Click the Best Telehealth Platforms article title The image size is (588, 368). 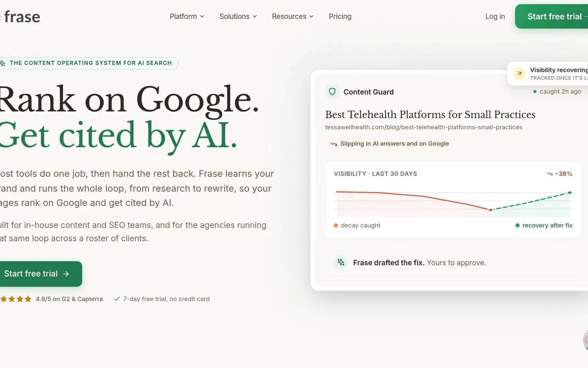(x=430, y=115)
